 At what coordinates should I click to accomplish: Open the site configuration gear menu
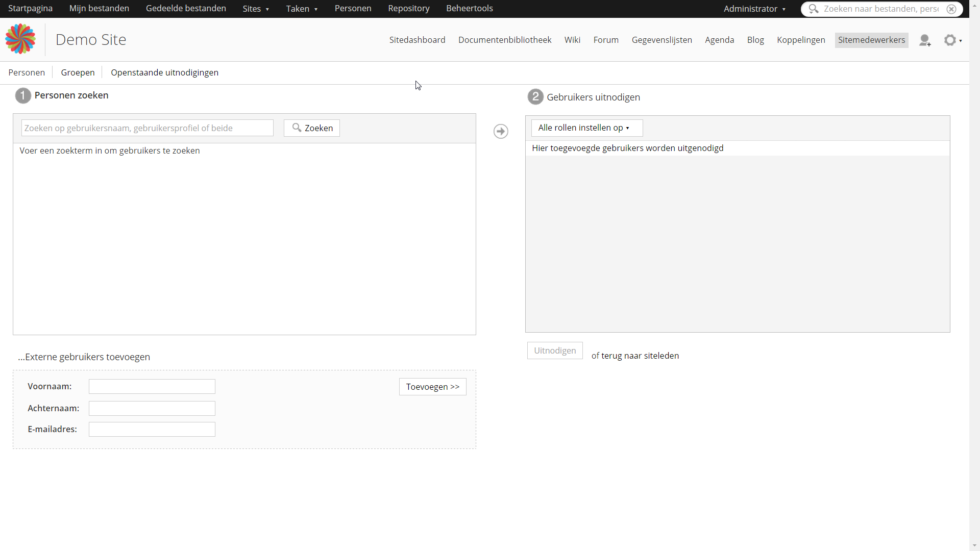[x=952, y=40]
